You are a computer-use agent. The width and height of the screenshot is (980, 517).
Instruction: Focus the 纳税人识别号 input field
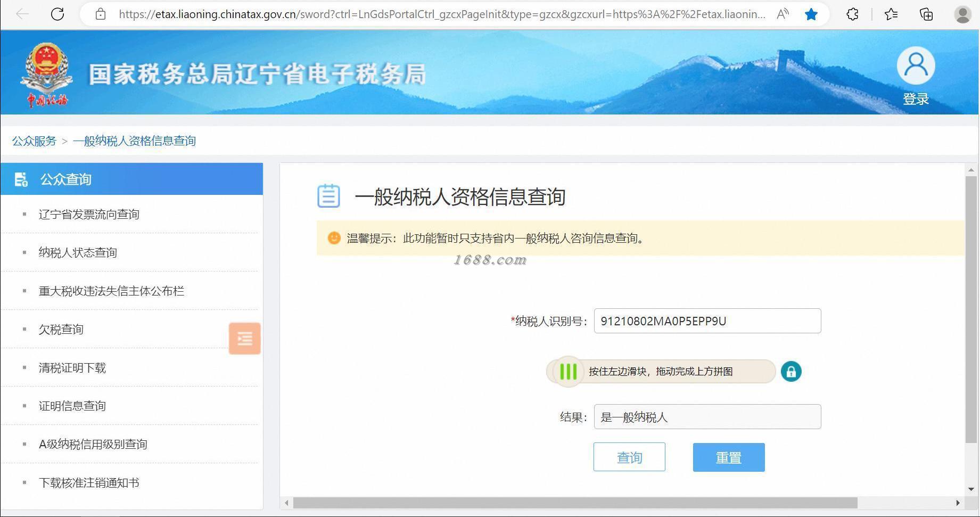(707, 321)
